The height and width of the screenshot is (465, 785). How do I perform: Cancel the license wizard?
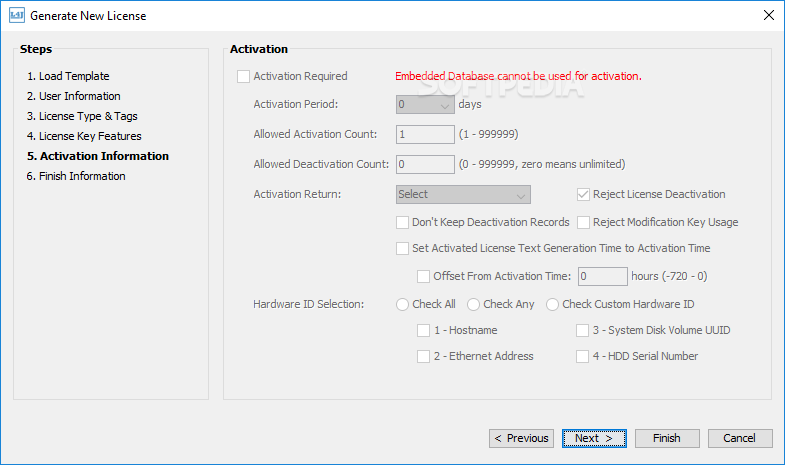click(740, 438)
